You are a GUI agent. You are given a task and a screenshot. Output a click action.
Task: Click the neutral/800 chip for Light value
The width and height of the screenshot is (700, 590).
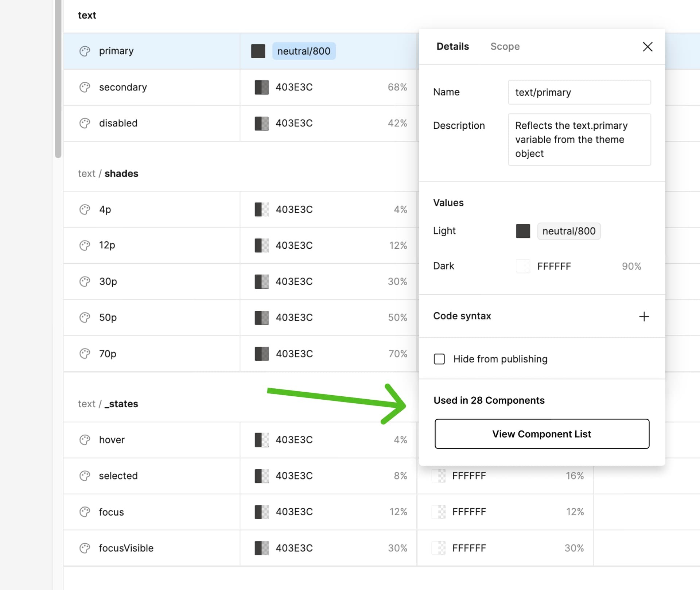[569, 231]
